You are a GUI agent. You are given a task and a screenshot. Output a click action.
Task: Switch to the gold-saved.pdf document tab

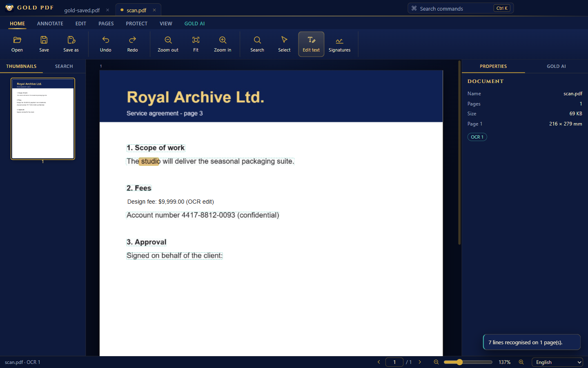(x=82, y=10)
